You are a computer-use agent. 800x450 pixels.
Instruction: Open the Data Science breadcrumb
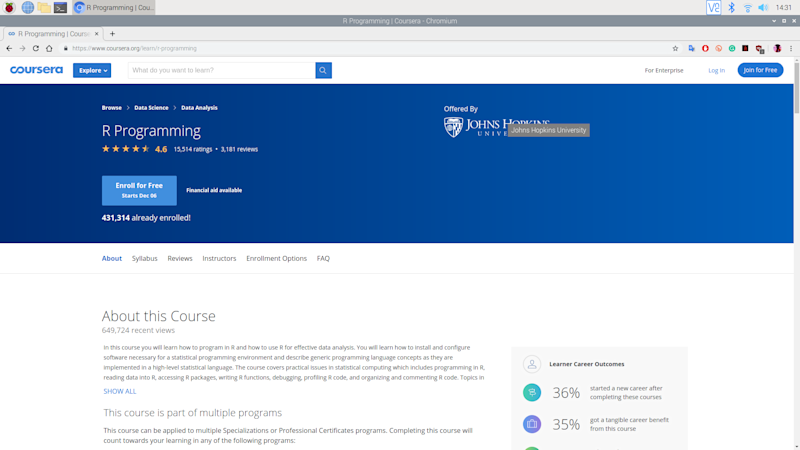151,108
